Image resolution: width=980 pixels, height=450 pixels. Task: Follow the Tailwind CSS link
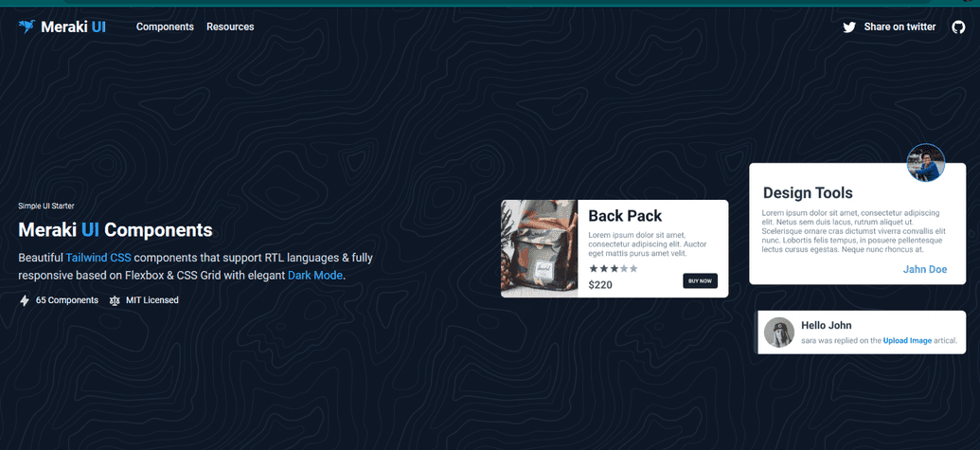point(98,258)
